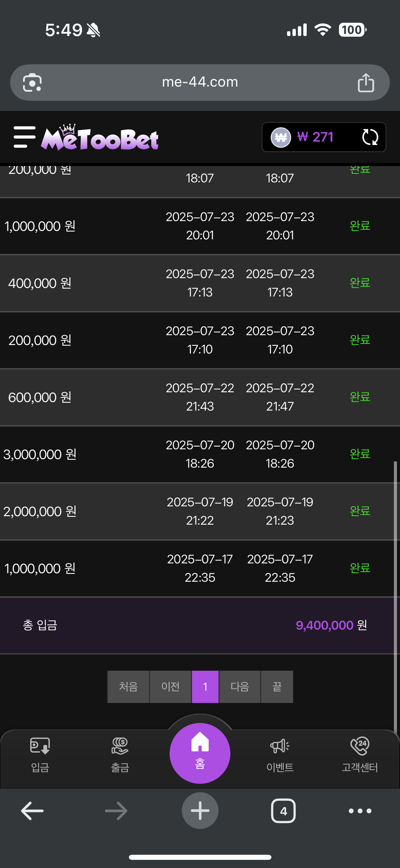The height and width of the screenshot is (868, 400).
Task: Go to the 다음 next page
Action: (x=240, y=687)
